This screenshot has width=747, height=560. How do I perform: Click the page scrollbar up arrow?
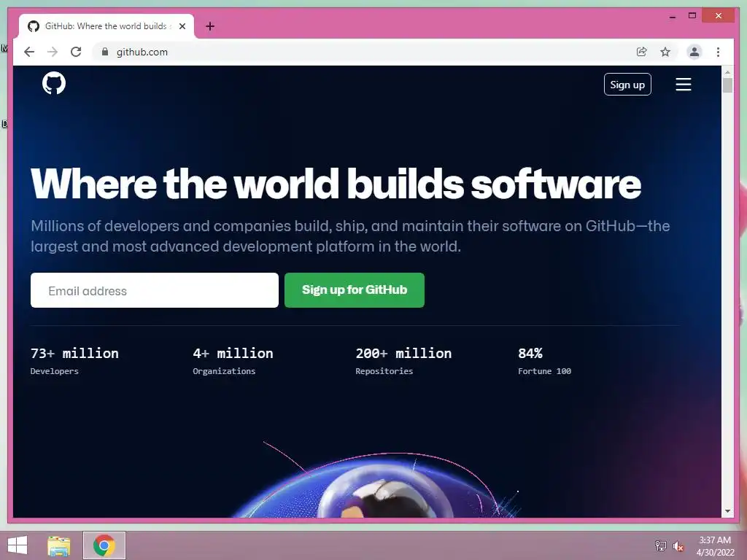(x=727, y=72)
